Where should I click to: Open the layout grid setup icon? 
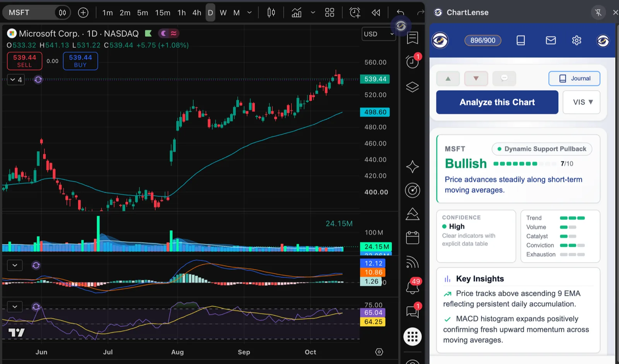(330, 13)
